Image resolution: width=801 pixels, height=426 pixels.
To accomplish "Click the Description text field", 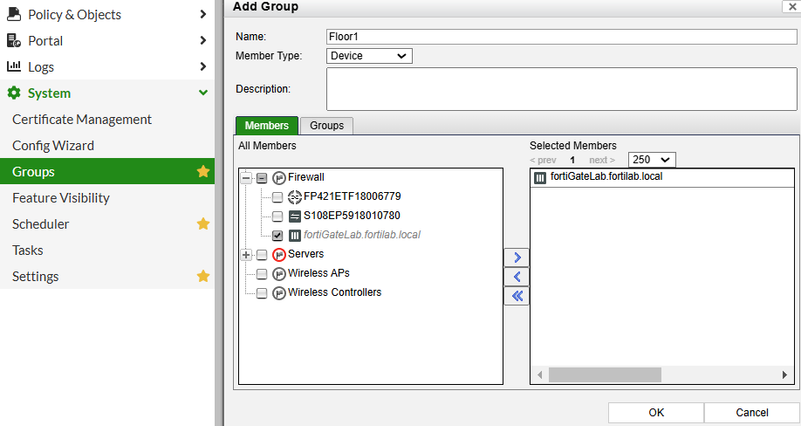I will pos(560,89).
